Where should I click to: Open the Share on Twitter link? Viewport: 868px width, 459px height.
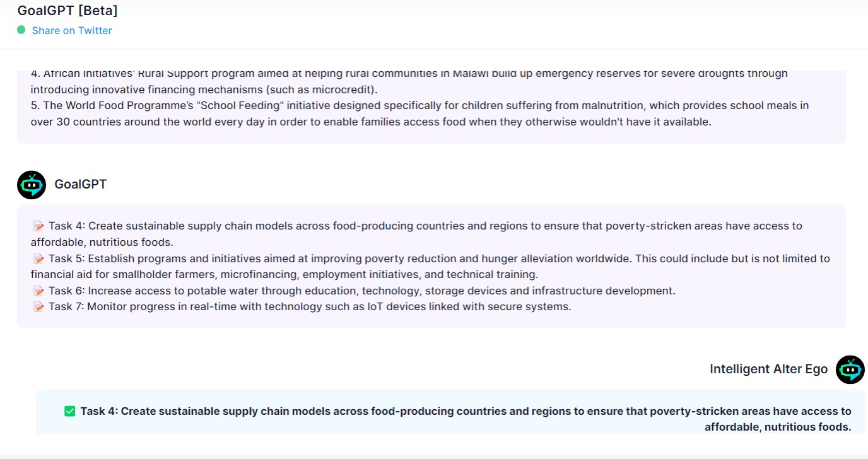(72, 30)
